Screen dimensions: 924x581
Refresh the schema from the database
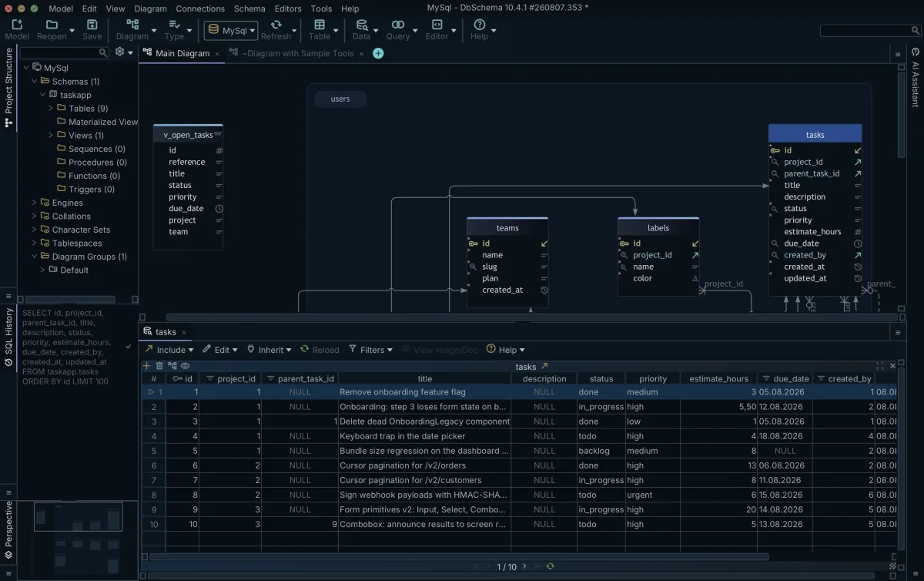tap(276, 25)
